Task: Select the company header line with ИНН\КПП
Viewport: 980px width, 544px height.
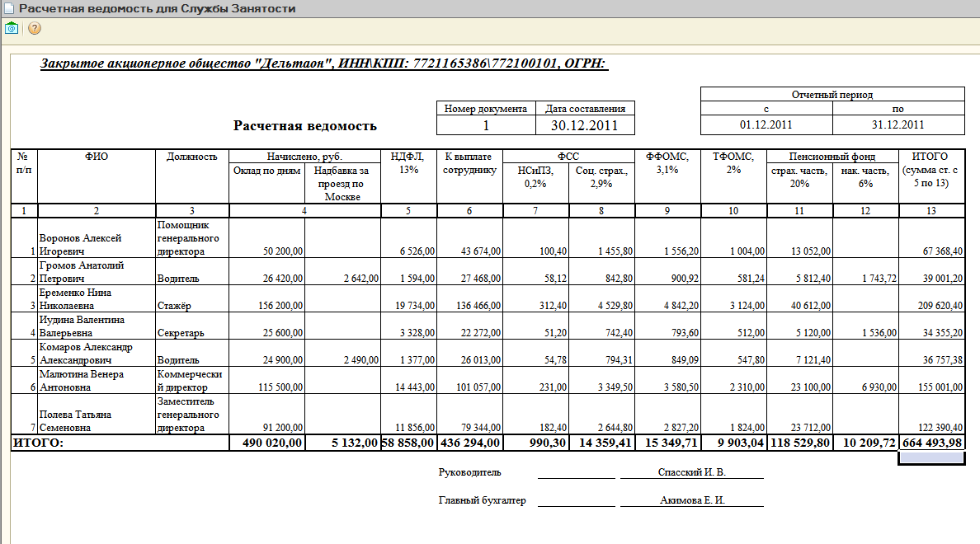Action: click(x=323, y=63)
